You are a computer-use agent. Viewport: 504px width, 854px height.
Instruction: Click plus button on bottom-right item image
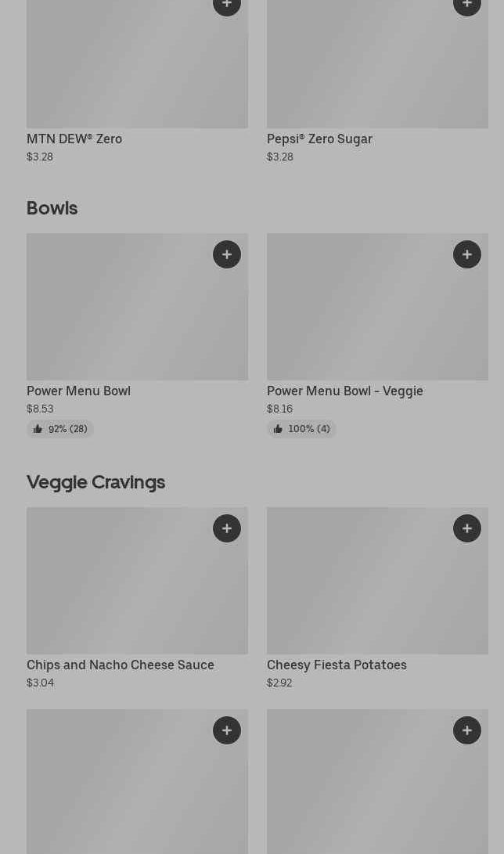(467, 730)
